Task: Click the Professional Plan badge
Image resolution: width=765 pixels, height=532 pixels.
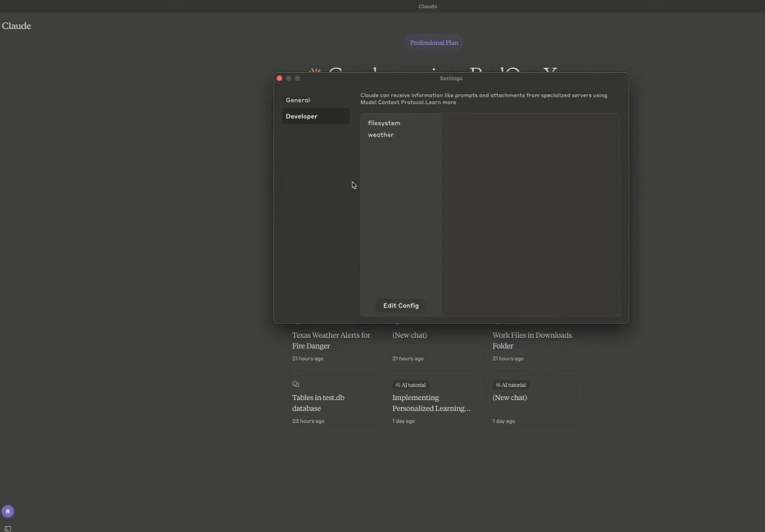Action: tap(433, 42)
